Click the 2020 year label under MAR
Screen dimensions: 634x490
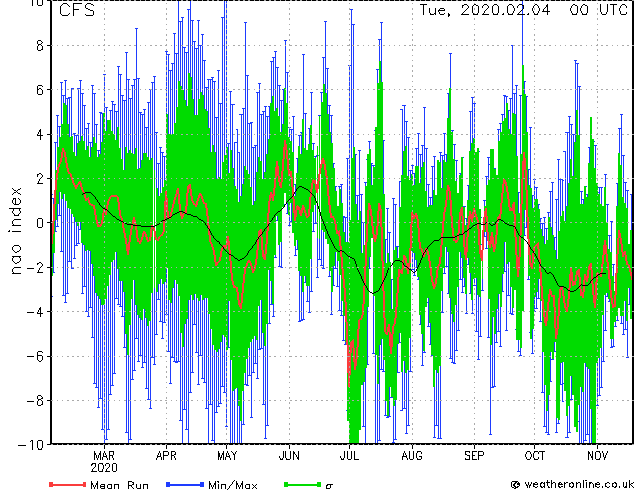pos(104,468)
